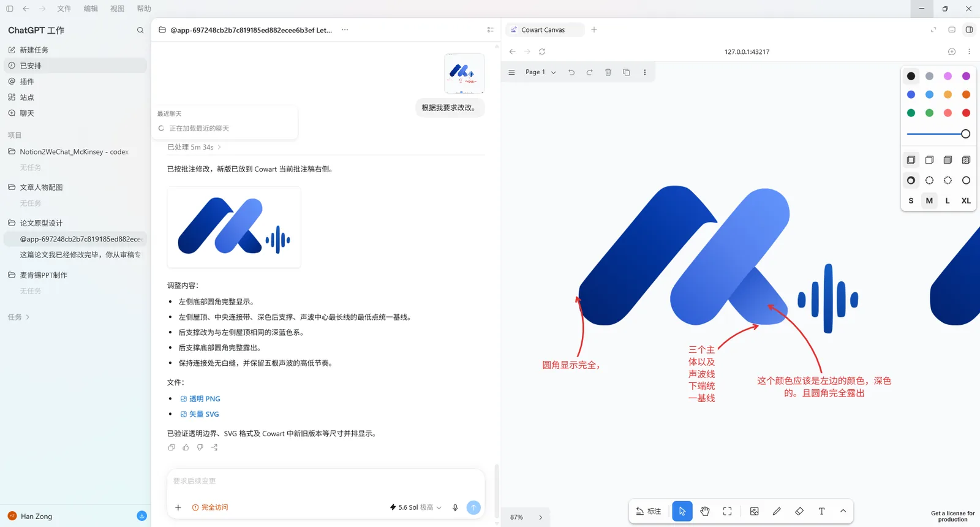Give thumbs up to the response
Screen dimensions: 980x527
click(x=186, y=447)
